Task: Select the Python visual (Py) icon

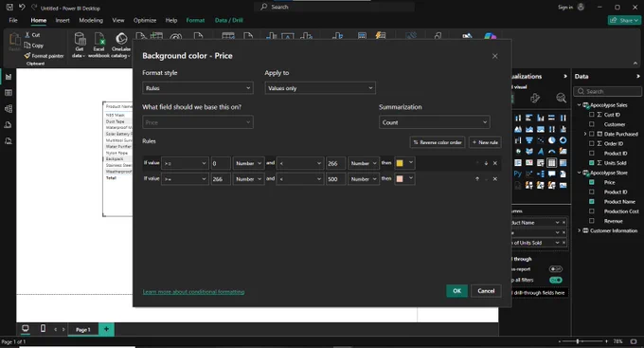Action: [518, 174]
